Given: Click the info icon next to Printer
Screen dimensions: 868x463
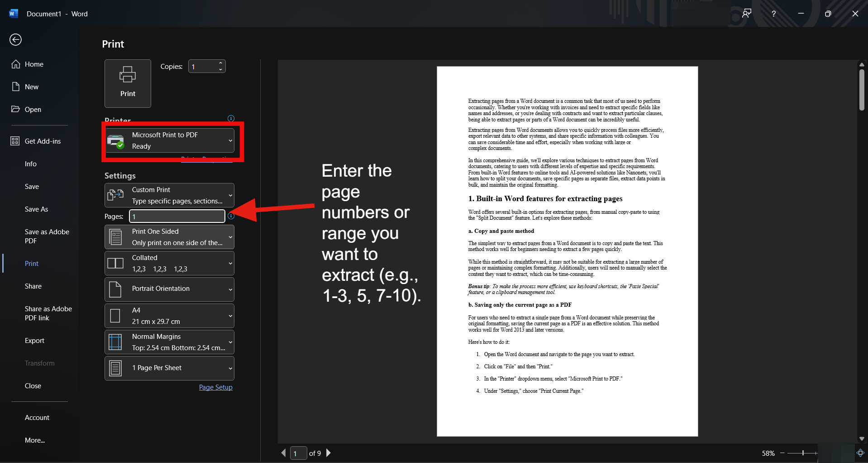Looking at the screenshot, I should 230,118.
